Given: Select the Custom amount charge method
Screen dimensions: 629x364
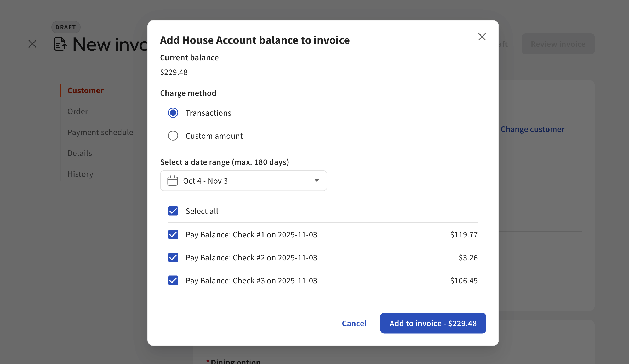Looking at the screenshot, I should point(173,136).
